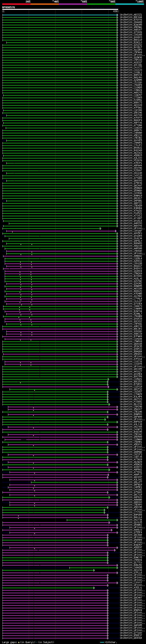Select the UniRef100_A6R2Y5 label

coord(131,93)
